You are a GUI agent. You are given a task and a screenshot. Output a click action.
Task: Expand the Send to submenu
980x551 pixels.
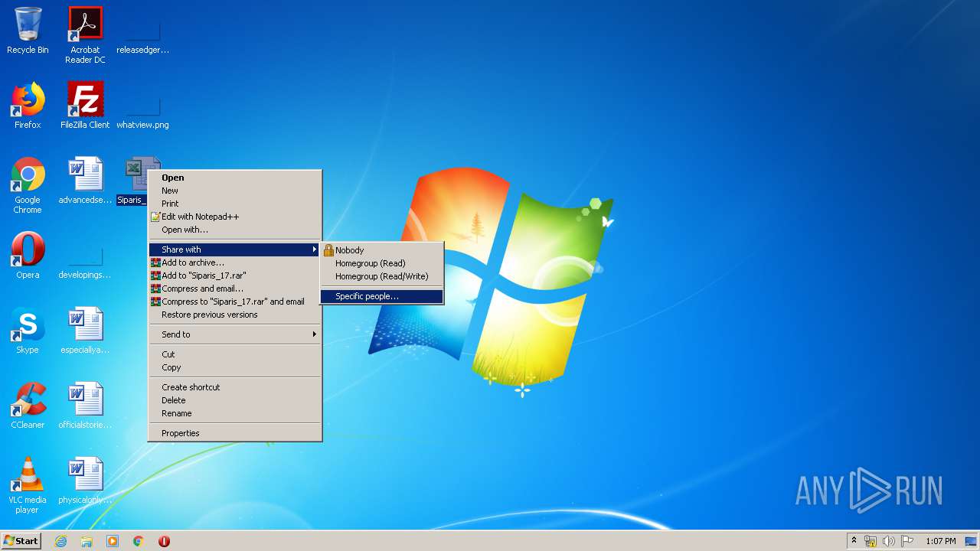[235, 334]
